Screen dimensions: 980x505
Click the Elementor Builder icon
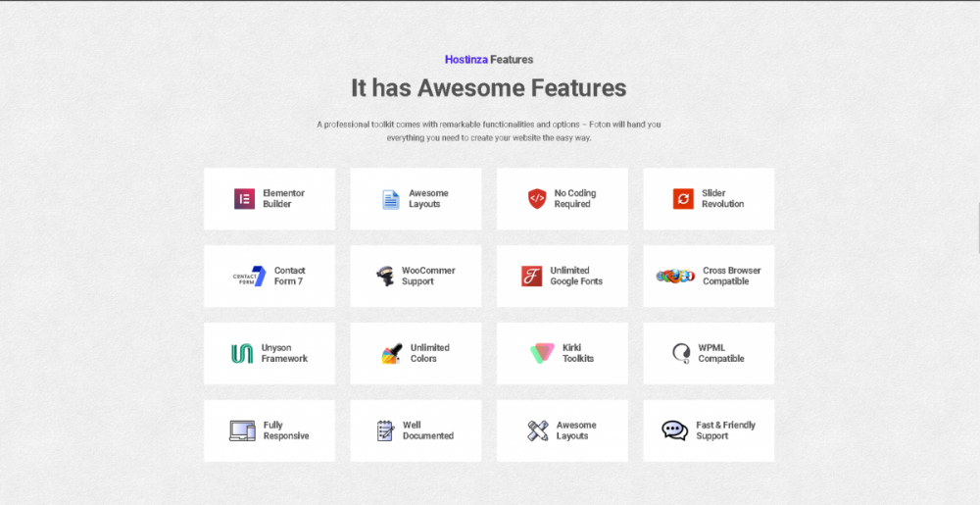(244, 199)
